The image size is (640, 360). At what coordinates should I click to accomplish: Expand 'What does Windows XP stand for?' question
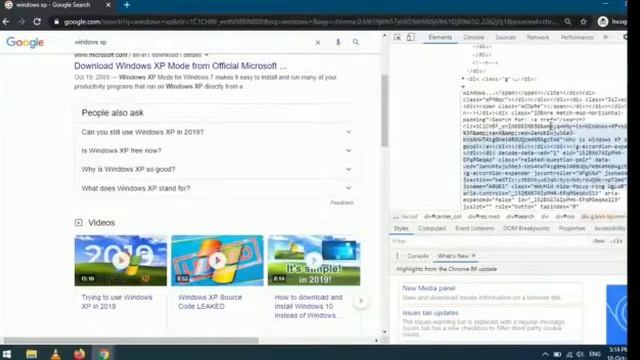point(216,188)
